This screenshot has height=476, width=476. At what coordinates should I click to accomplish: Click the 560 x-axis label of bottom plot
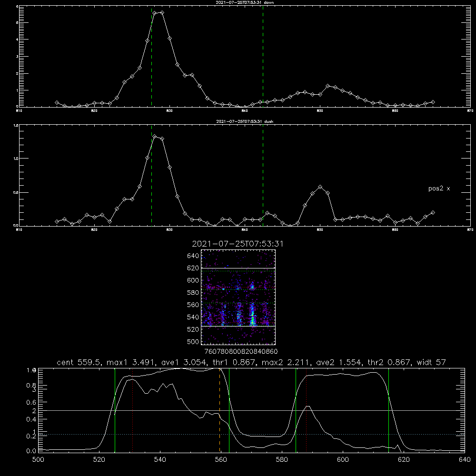tap(221, 459)
